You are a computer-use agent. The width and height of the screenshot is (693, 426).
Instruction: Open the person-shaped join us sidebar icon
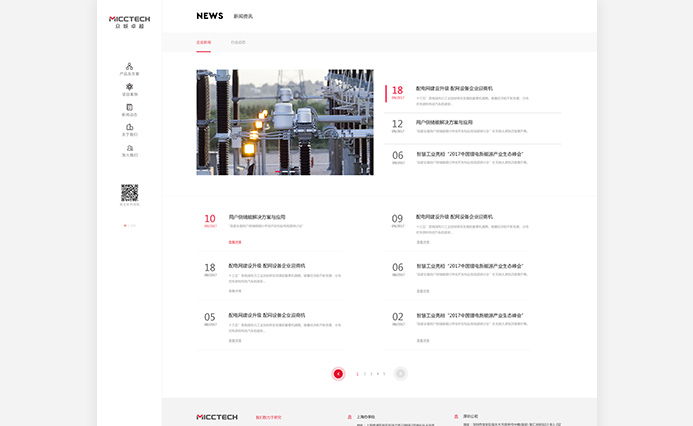click(129, 148)
